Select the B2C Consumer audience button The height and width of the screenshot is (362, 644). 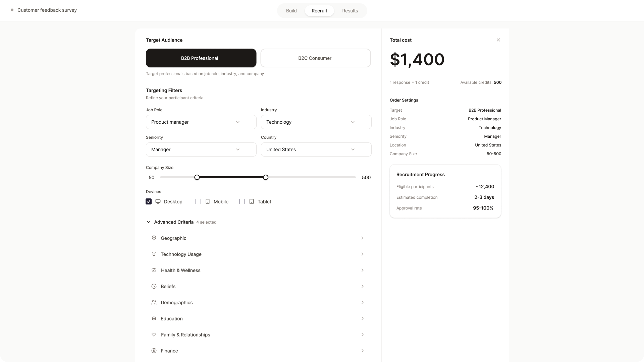click(x=315, y=58)
